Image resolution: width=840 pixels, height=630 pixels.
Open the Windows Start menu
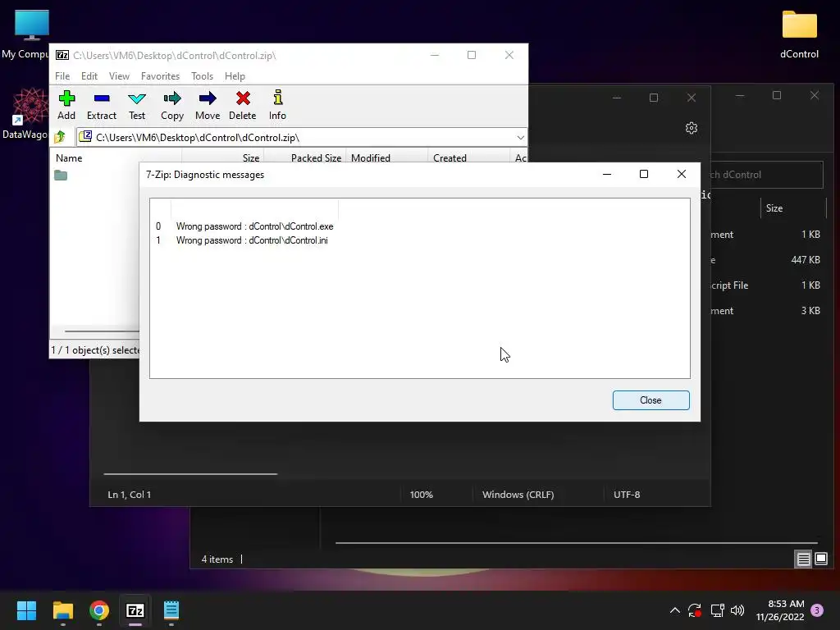[26, 610]
